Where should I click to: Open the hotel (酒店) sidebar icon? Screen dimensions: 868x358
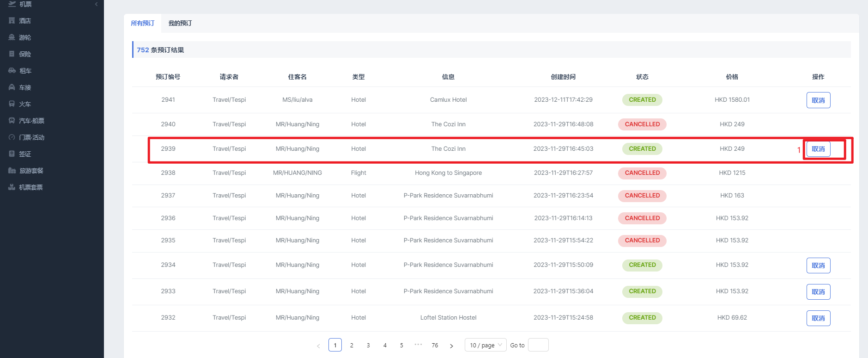12,21
